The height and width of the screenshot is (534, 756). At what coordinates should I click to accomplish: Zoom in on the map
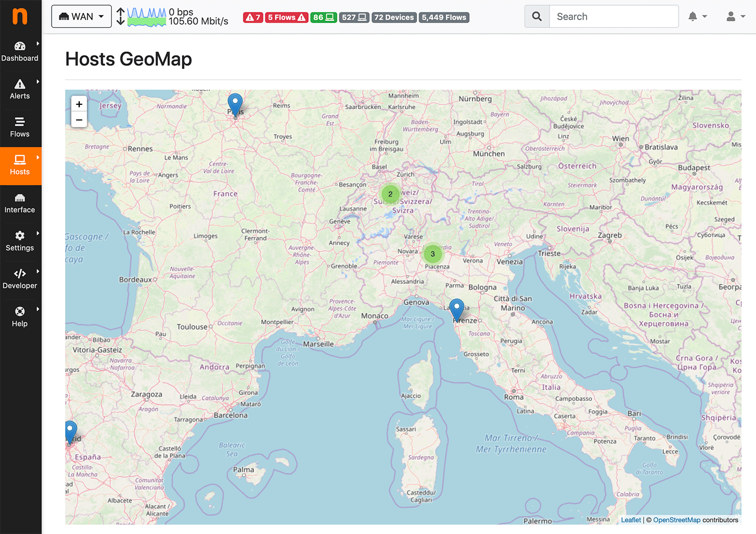[79, 104]
